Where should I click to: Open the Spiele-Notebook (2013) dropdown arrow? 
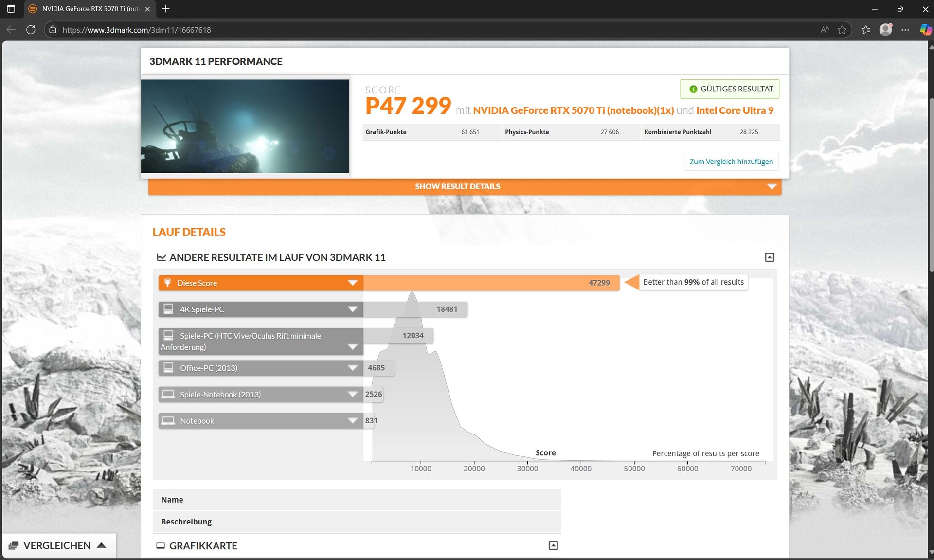353,394
